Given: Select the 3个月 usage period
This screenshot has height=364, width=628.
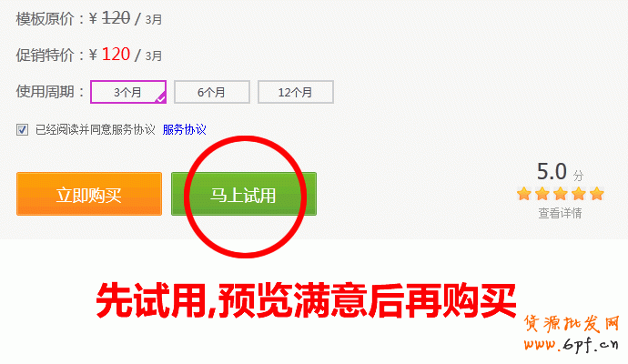Looking at the screenshot, I should 128,92.
